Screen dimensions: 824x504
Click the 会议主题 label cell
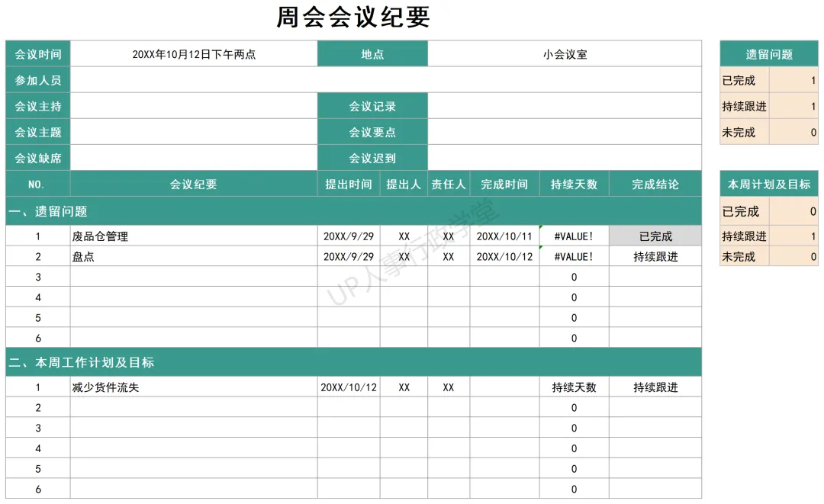(x=38, y=132)
